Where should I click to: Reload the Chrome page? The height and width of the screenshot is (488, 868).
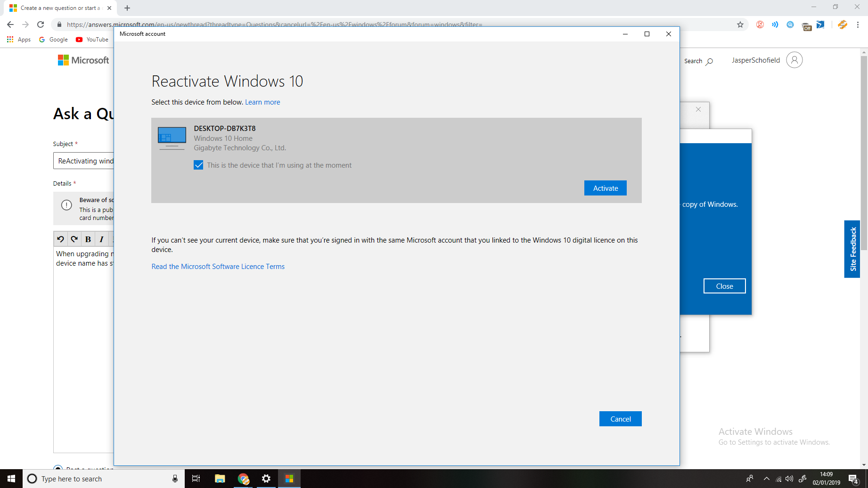(x=41, y=24)
